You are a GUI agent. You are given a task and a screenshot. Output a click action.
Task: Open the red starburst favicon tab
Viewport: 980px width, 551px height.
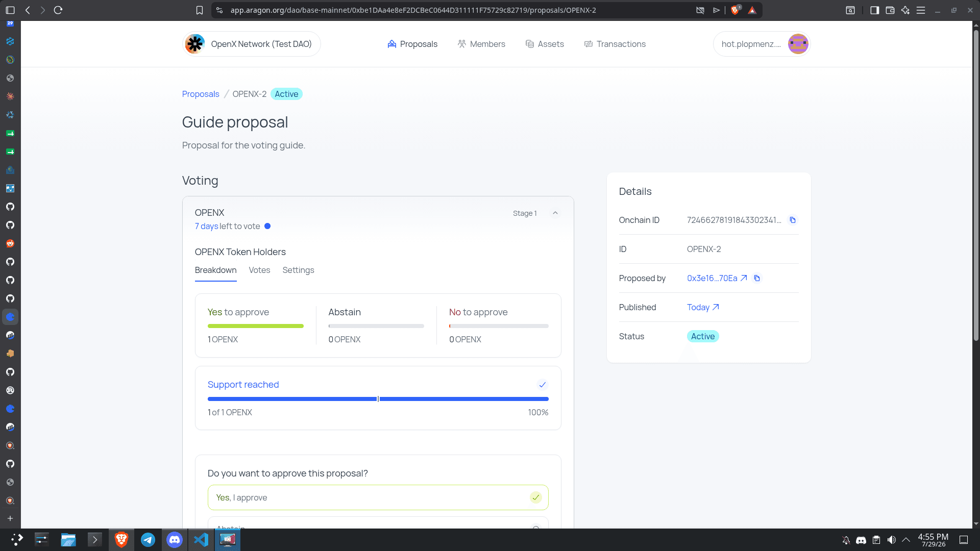(10, 96)
